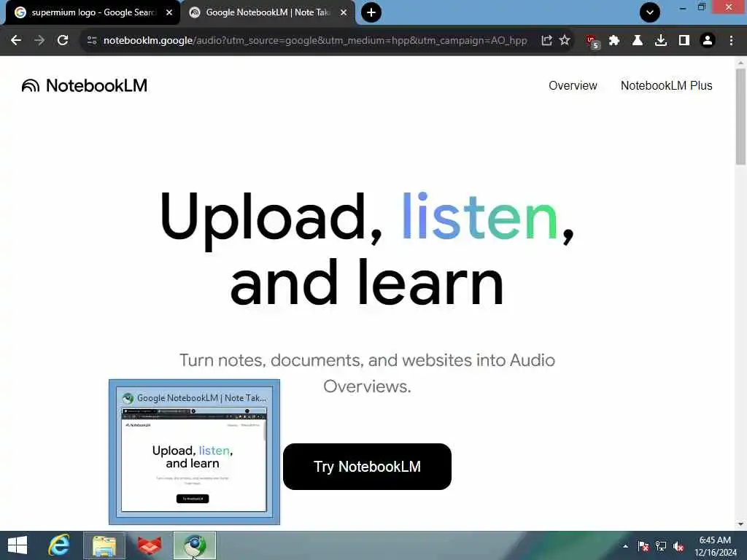Minimize the browser window
747x560 pixels.
coord(683,7)
